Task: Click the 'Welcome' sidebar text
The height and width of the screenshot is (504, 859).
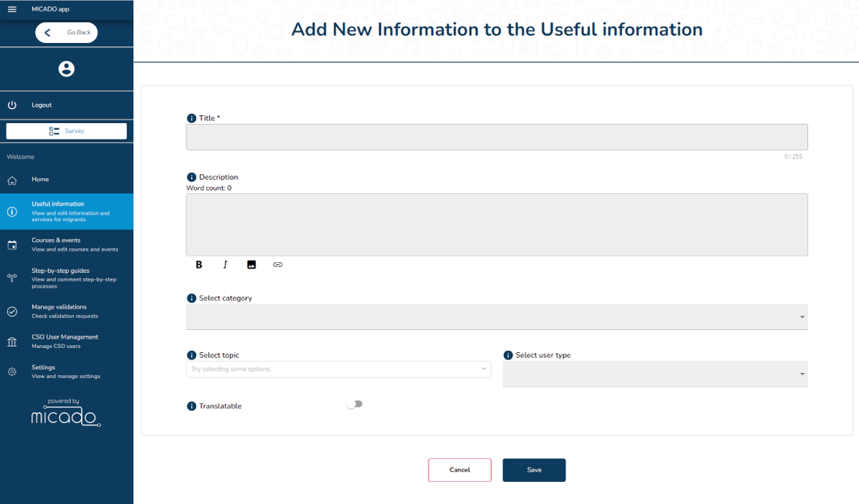Action: pos(21,157)
